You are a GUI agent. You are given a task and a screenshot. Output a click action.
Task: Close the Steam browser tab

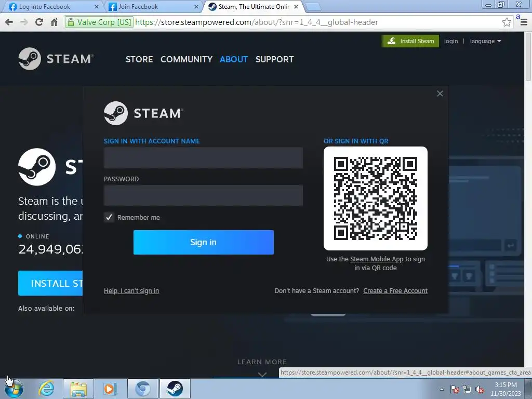point(296,6)
